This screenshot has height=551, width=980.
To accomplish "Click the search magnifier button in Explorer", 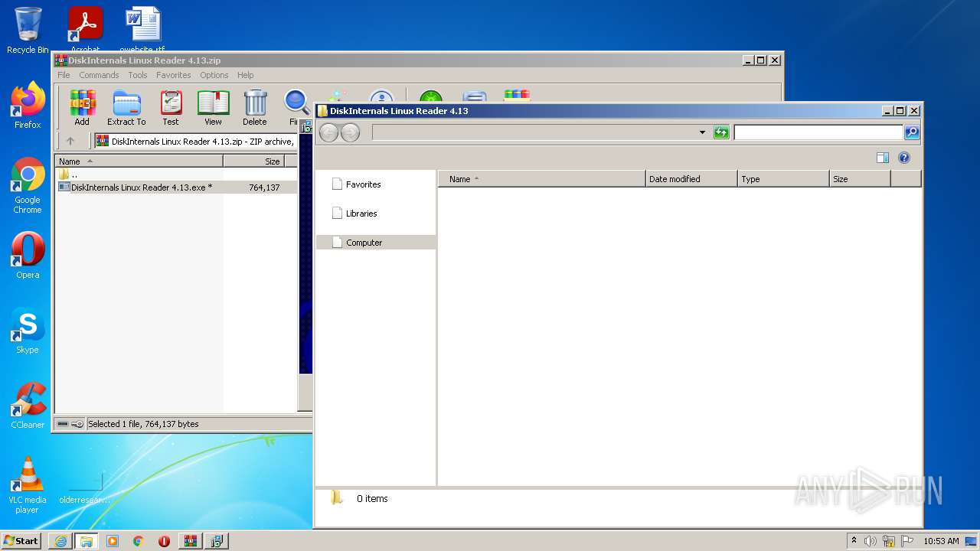I will click(x=912, y=132).
